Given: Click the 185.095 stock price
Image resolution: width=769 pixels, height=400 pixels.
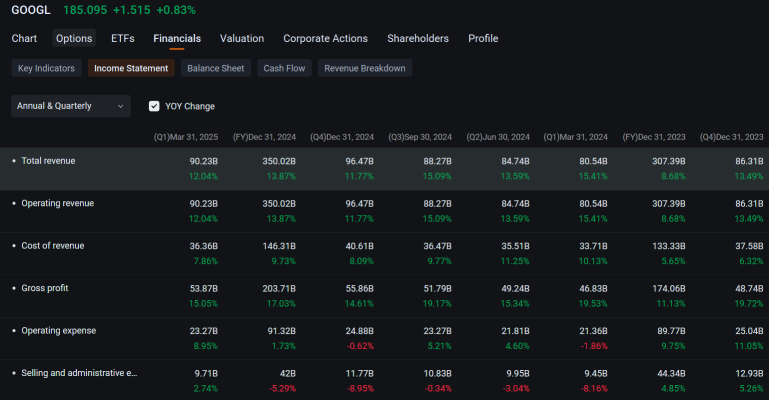Looking at the screenshot, I should 85,10.
